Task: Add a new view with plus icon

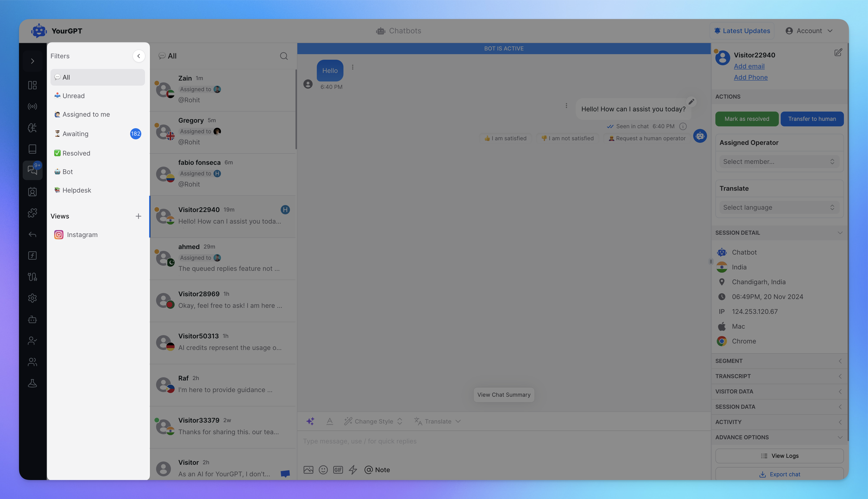Action: tap(138, 216)
